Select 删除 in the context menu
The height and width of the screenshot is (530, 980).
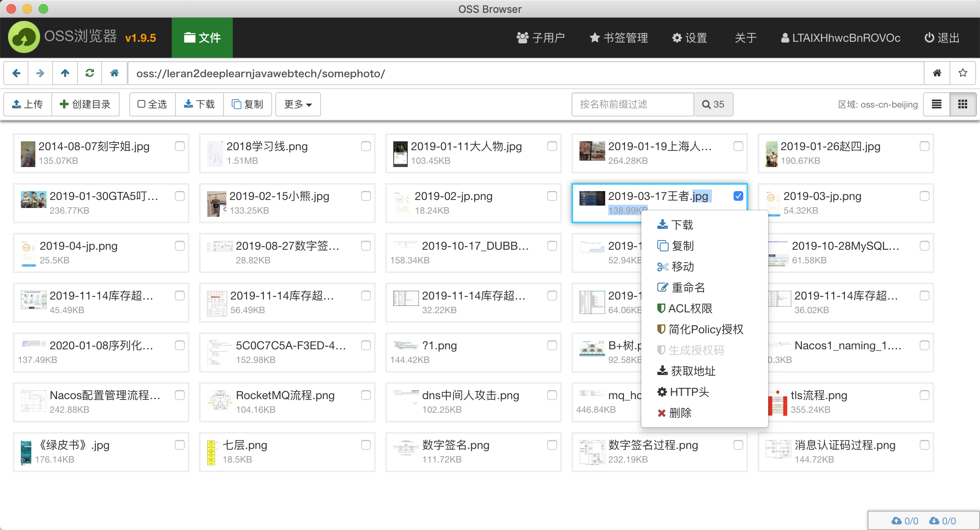pyautogui.click(x=680, y=413)
